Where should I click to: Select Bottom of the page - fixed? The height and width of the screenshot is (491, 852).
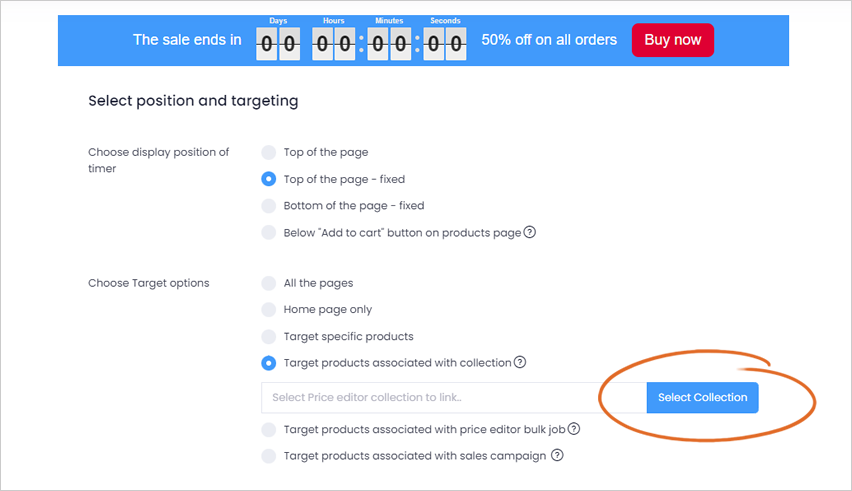point(268,206)
